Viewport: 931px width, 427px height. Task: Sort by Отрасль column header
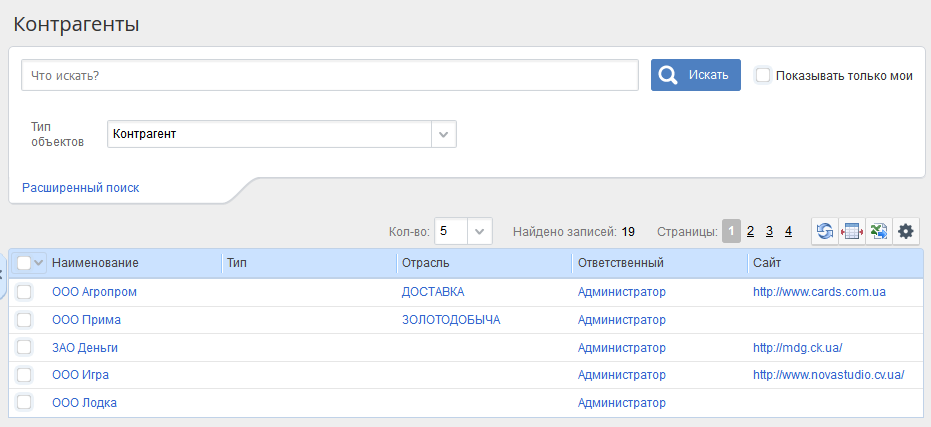tap(426, 262)
